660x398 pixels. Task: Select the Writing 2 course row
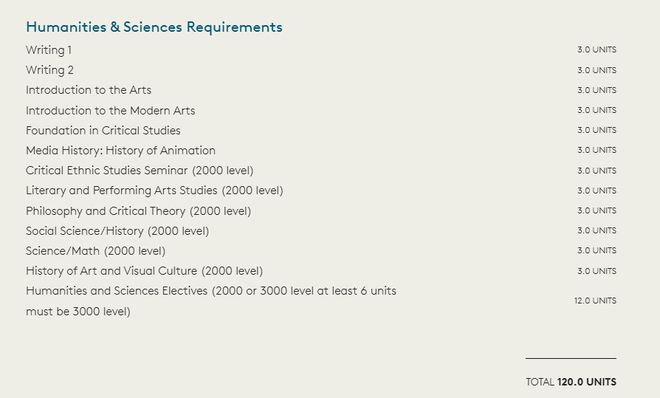(x=321, y=70)
